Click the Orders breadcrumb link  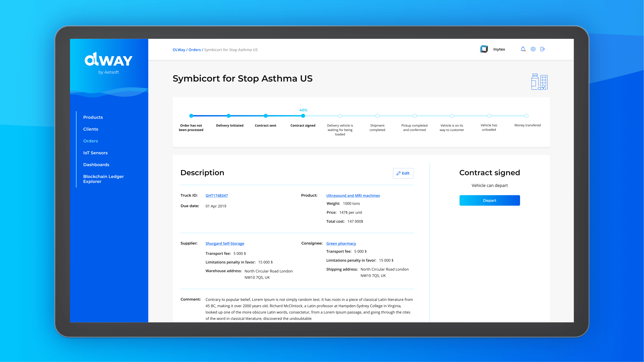194,50
